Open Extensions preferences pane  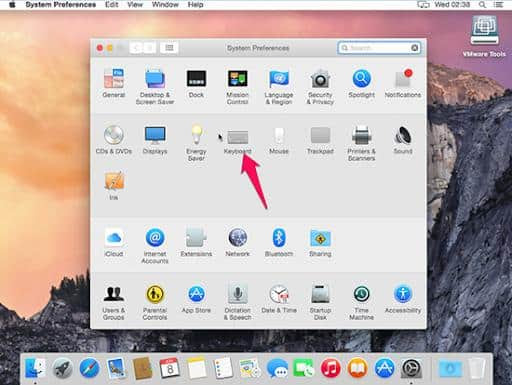tap(196, 243)
